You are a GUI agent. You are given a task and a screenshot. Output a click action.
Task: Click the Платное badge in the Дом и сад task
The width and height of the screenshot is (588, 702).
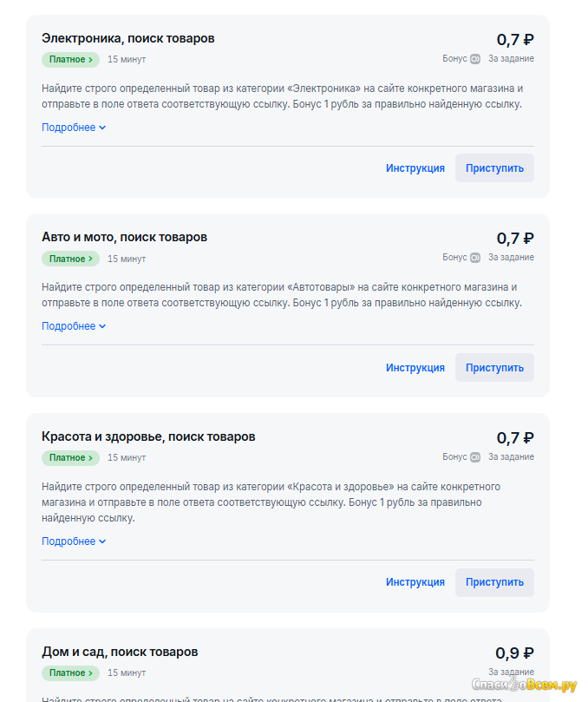71,672
